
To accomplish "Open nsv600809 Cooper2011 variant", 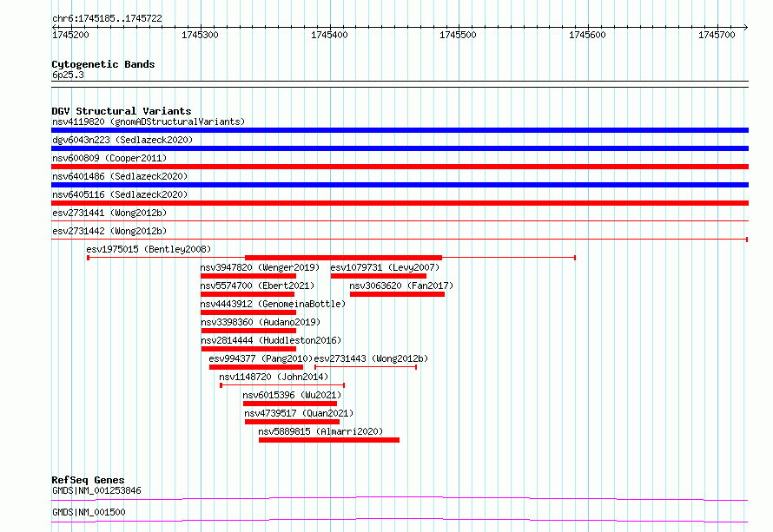I will click(109, 158).
